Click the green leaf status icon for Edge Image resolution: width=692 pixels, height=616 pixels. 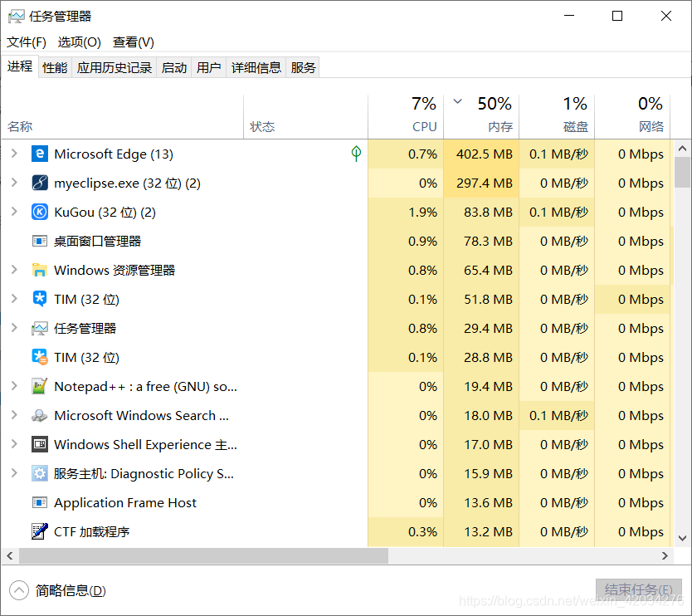coord(356,154)
